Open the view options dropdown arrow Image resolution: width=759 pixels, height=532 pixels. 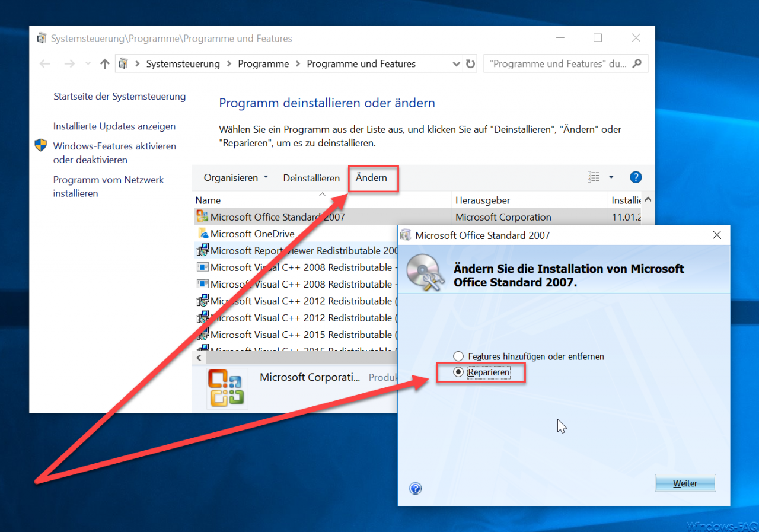coord(611,177)
